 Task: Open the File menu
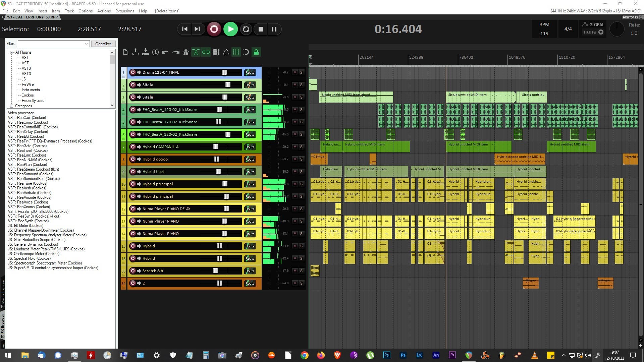pos(5,11)
